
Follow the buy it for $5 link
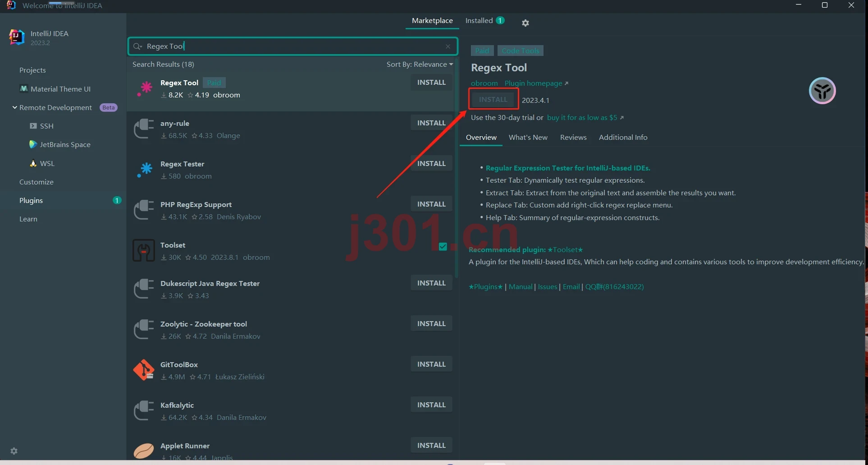coord(585,118)
